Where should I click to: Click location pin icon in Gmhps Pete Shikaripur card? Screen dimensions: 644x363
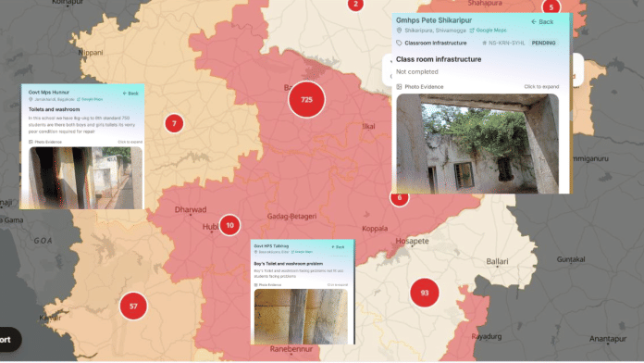(x=399, y=31)
